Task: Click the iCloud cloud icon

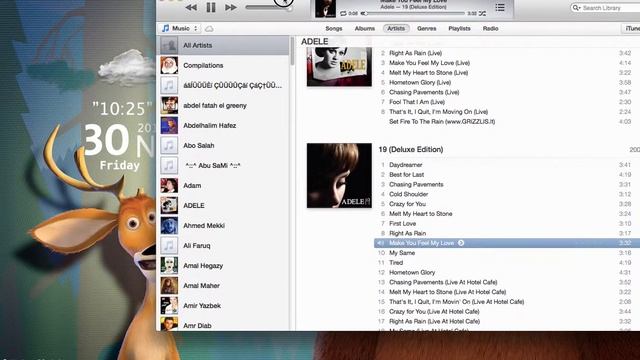Action: [x=209, y=29]
